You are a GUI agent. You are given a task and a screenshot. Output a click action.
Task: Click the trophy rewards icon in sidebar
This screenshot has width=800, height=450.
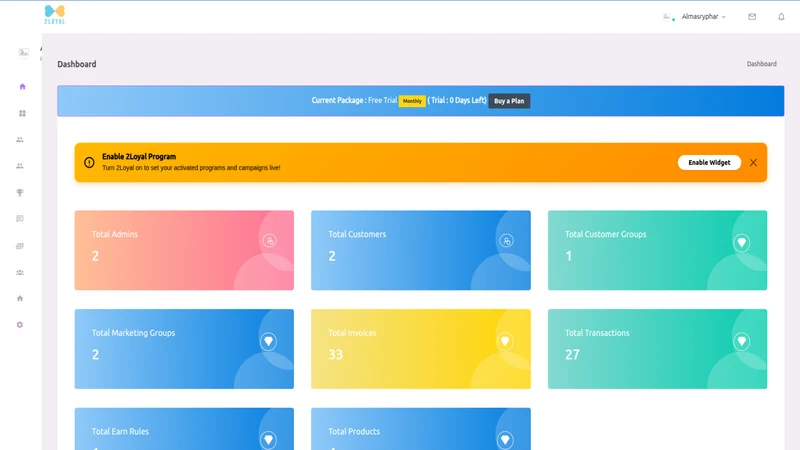(20, 192)
